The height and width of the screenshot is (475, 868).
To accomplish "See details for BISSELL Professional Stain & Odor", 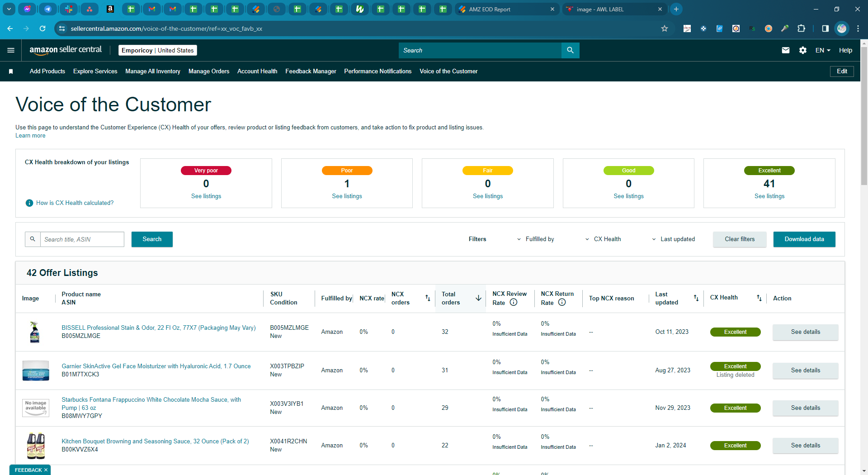I will tap(805, 332).
